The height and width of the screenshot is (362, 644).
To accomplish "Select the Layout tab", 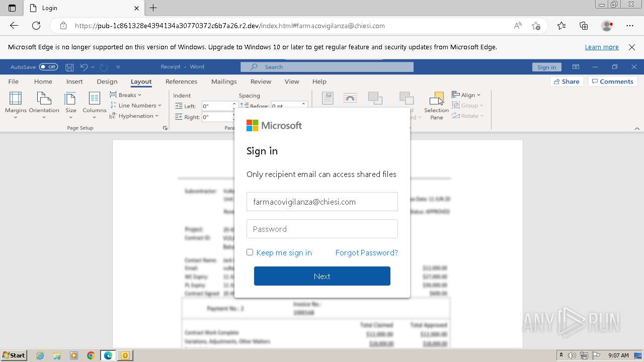I will pos(141,81).
